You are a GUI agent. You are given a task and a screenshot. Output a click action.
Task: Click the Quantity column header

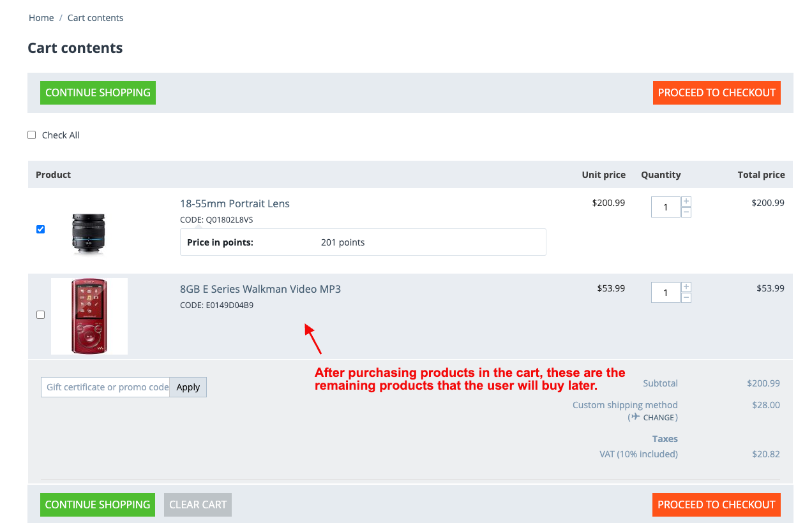click(x=661, y=175)
